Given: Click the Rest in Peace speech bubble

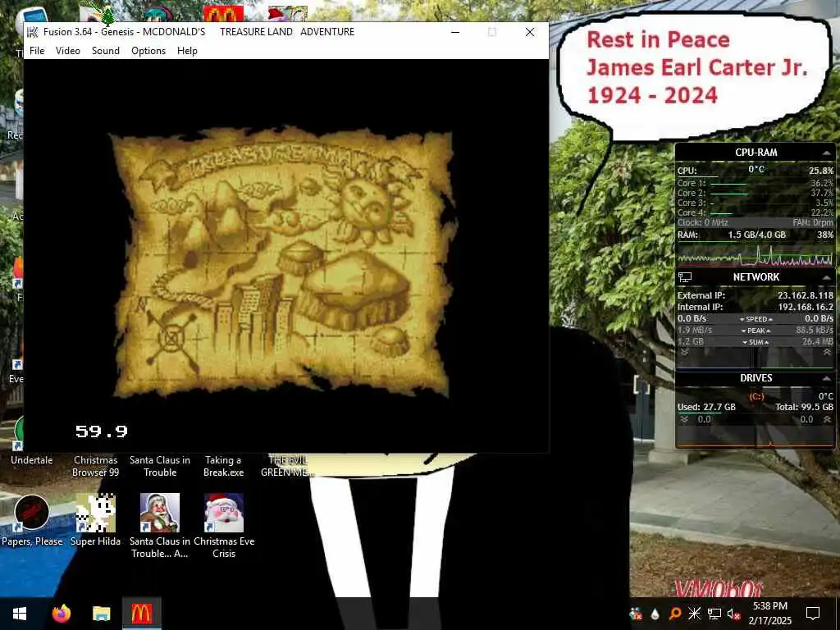Looking at the screenshot, I should click(694, 76).
